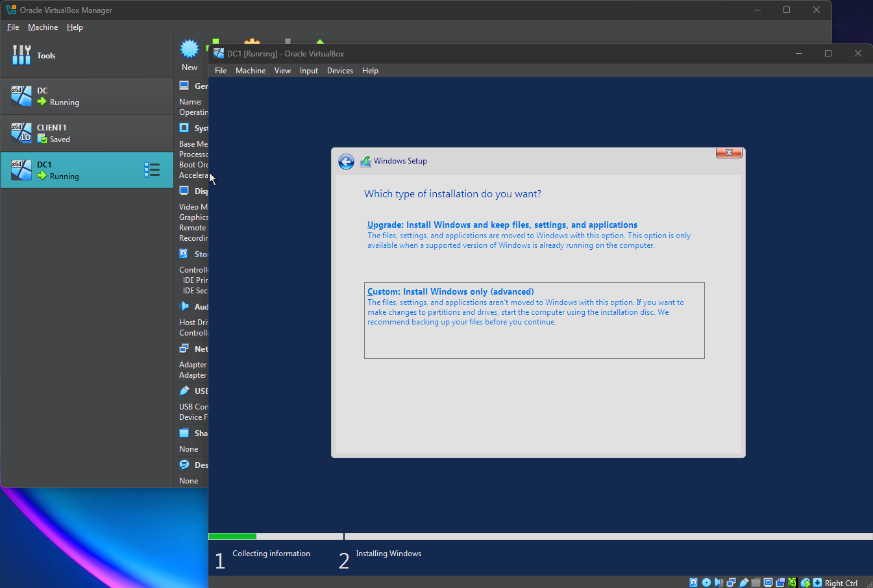Select the CLIENT1 saved virtual machine

tap(87, 133)
